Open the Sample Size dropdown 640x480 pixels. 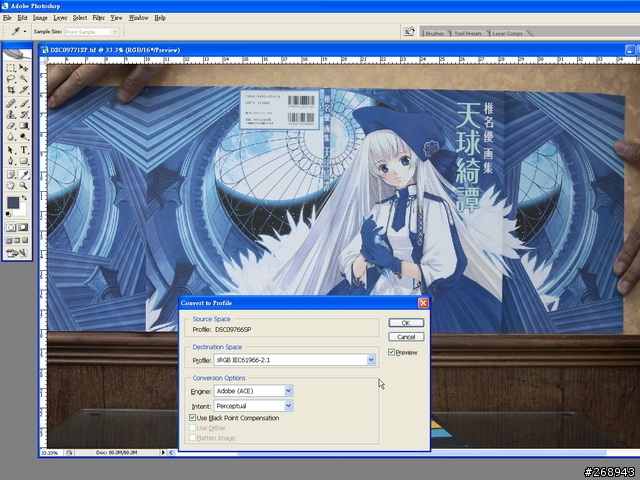[x=115, y=31]
